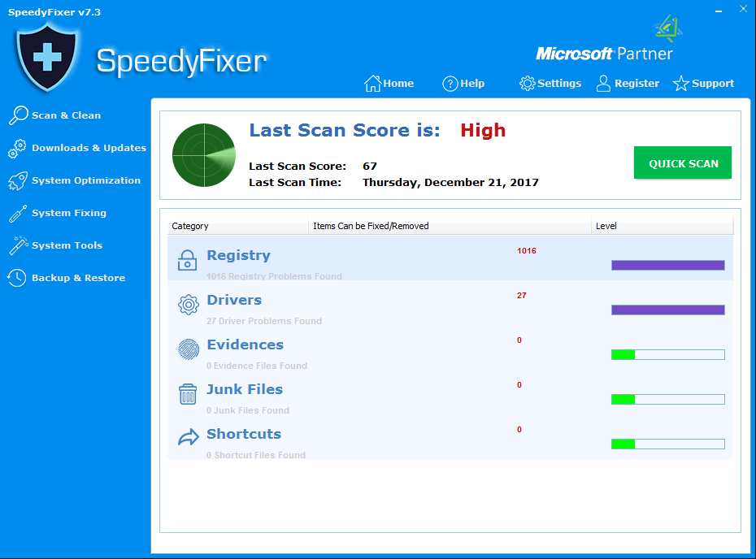This screenshot has height=559, width=756.
Task: Select the Evidences fingerprint icon
Action: pos(188,349)
